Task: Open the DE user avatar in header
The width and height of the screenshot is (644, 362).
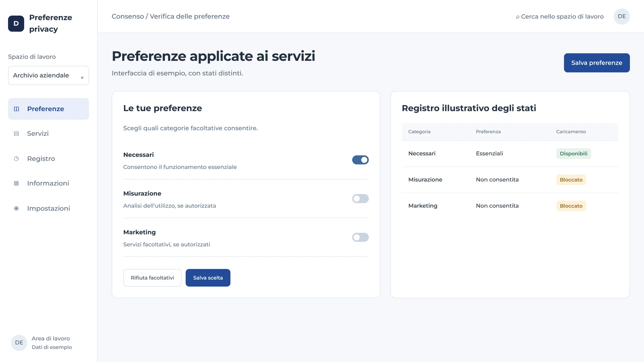Action: pyautogui.click(x=622, y=17)
